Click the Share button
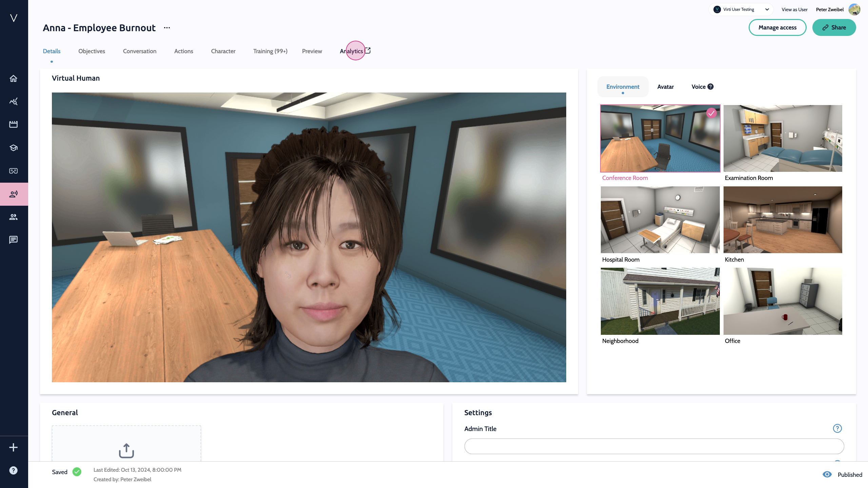Image resolution: width=868 pixels, height=488 pixels. click(834, 27)
